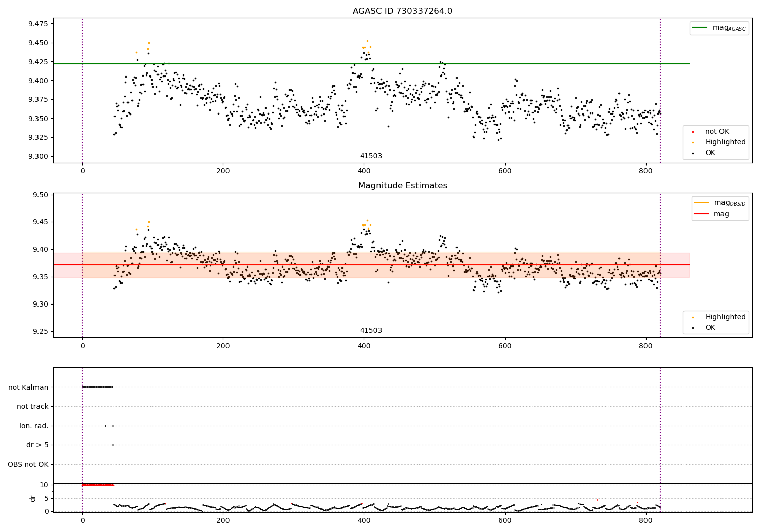The image size is (760, 532).
Task: Click the 'Highlighted' legend entry in top plot
Action: pyautogui.click(x=719, y=142)
